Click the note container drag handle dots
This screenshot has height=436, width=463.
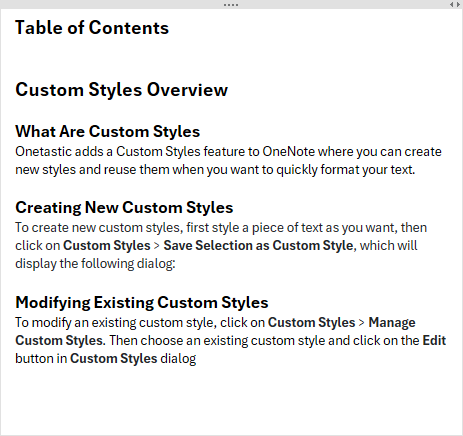(231, 5)
